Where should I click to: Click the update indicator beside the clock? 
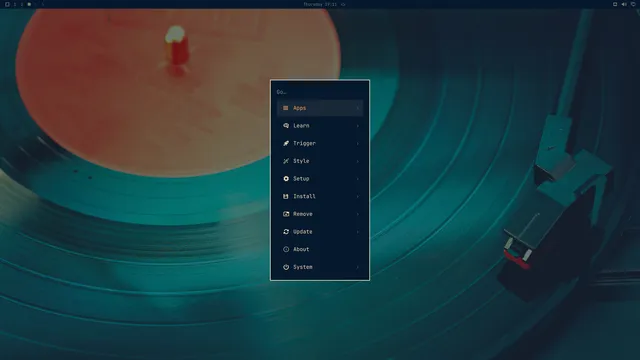[343, 4]
